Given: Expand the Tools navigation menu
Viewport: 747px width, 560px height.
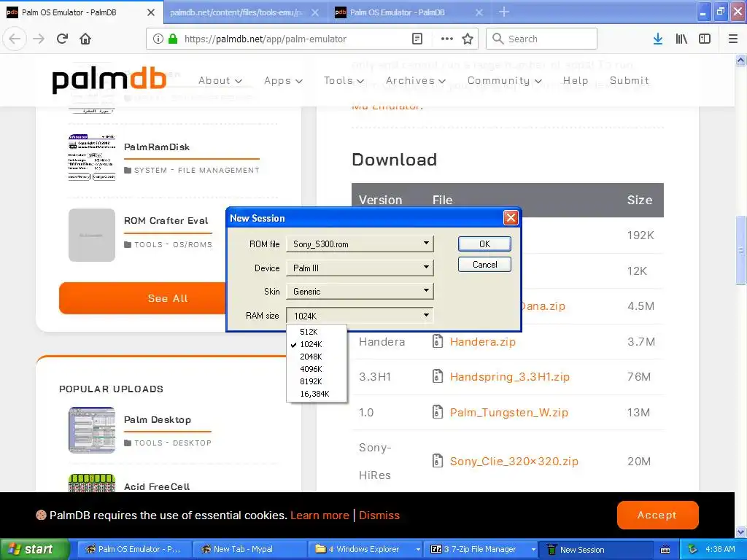Looking at the screenshot, I should click(x=344, y=80).
